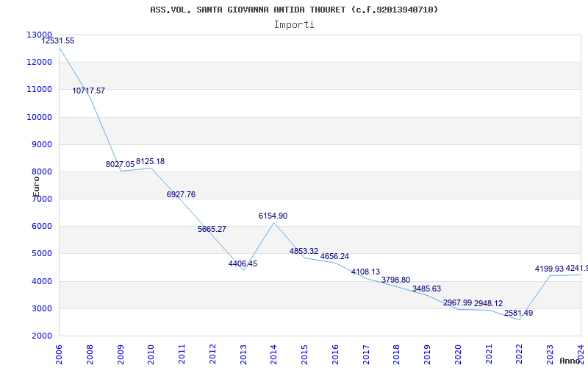Click the 10000 y-axis tick label
588x368 pixels.
[x=39, y=117]
